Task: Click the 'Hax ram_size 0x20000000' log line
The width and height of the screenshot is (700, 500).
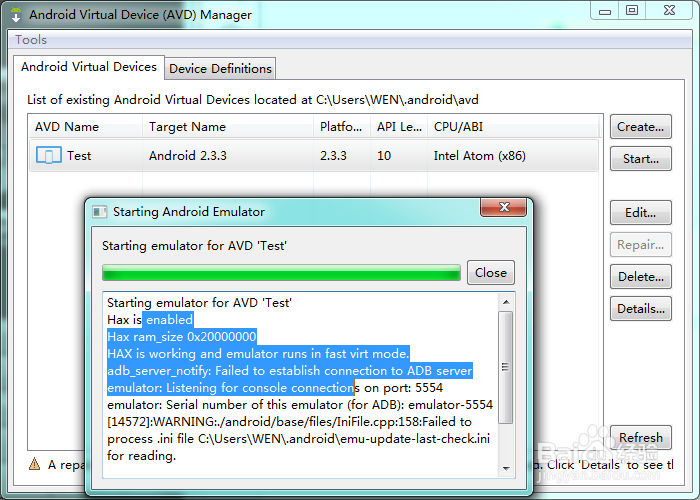Action: click(x=182, y=337)
